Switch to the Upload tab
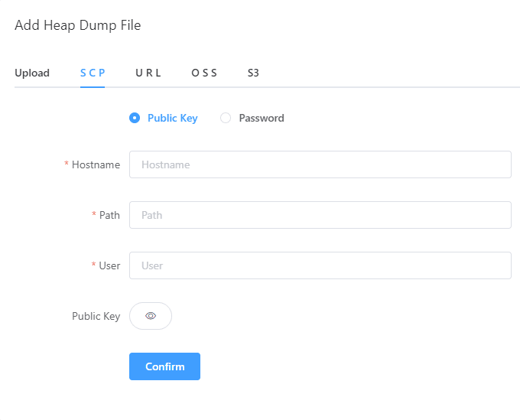This screenshot has height=420, width=520. coord(32,73)
